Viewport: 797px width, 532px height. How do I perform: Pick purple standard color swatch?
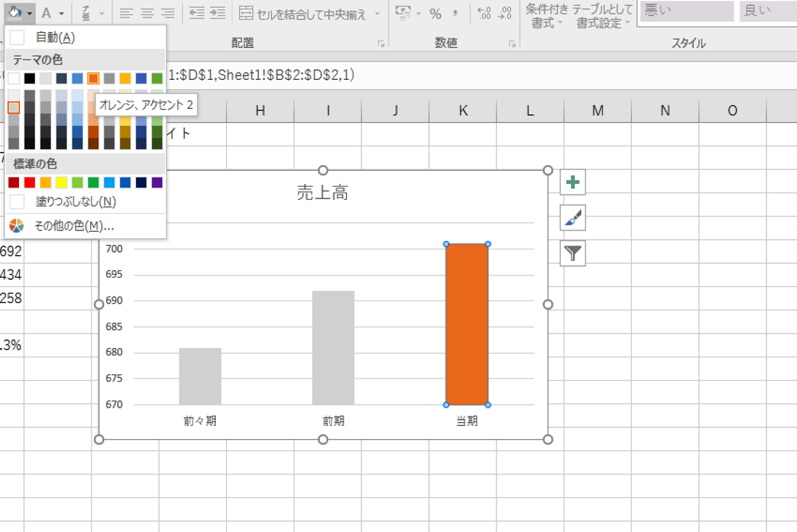click(x=157, y=182)
